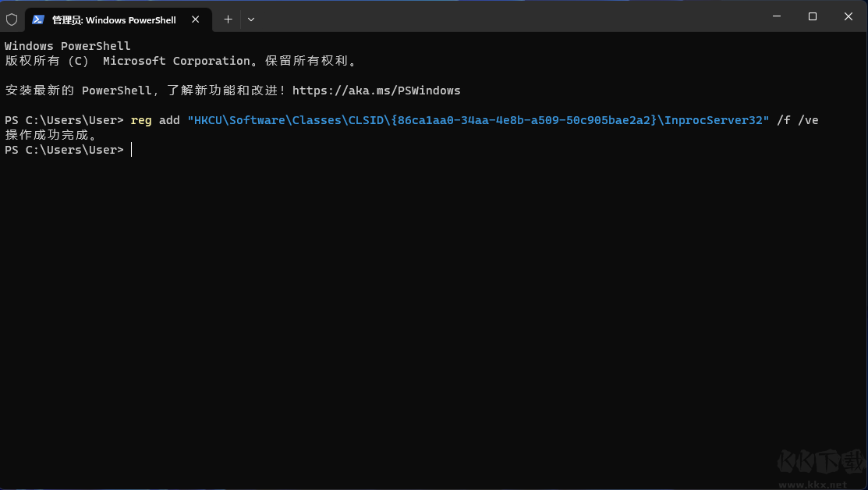The width and height of the screenshot is (868, 490).
Task: Close the Windows PowerShell tab
Action: pyautogui.click(x=196, y=20)
